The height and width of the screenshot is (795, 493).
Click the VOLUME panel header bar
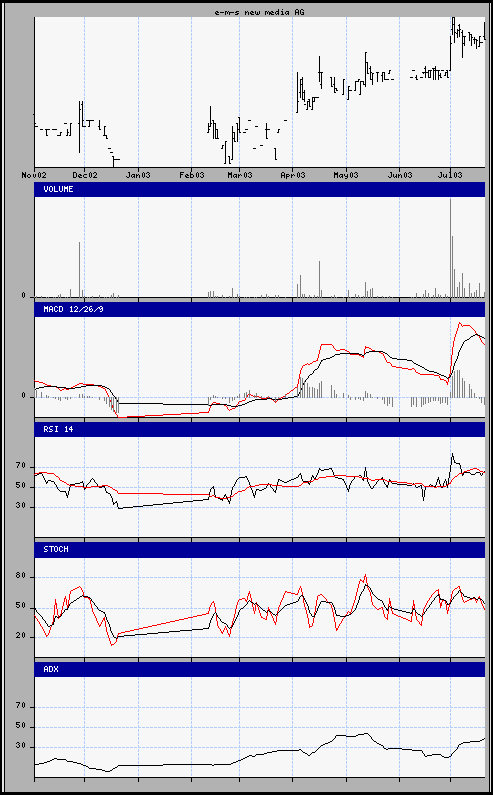[x=260, y=189]
